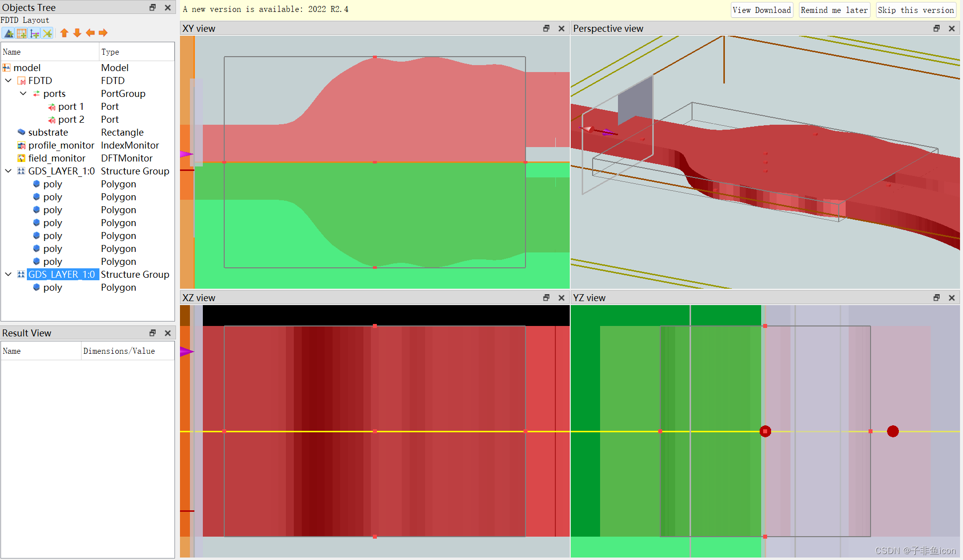Viewport: 963px width, 560px height.
Task: Collapse the FDTD tree node
Action: click(x=8, y=80)
